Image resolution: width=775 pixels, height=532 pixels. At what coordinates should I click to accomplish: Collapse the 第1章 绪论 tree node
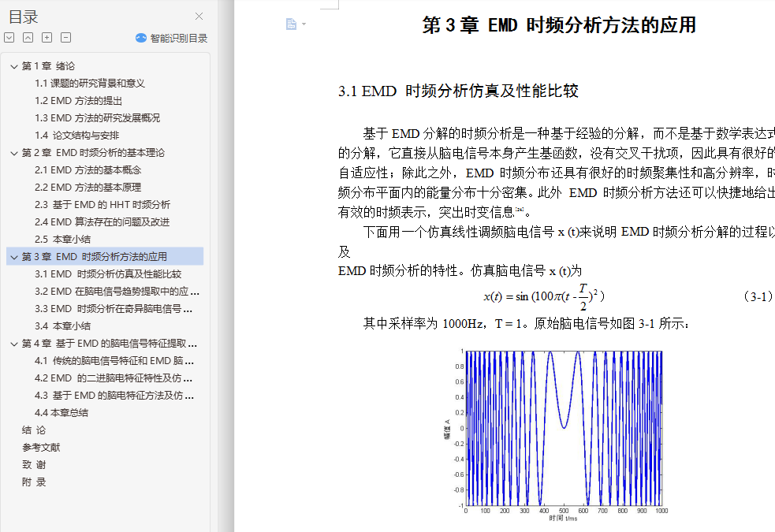point(14,66)
